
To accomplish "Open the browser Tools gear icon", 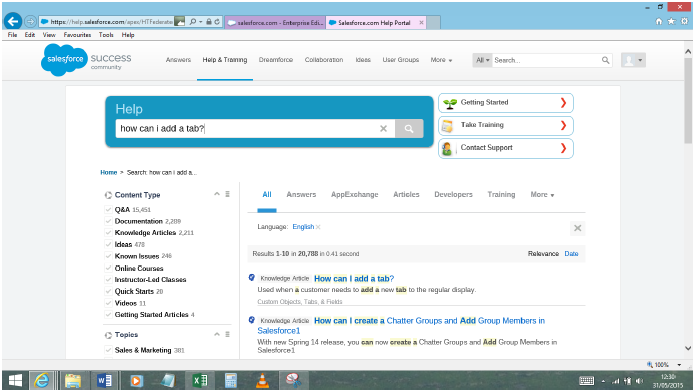I will [684, 21].
